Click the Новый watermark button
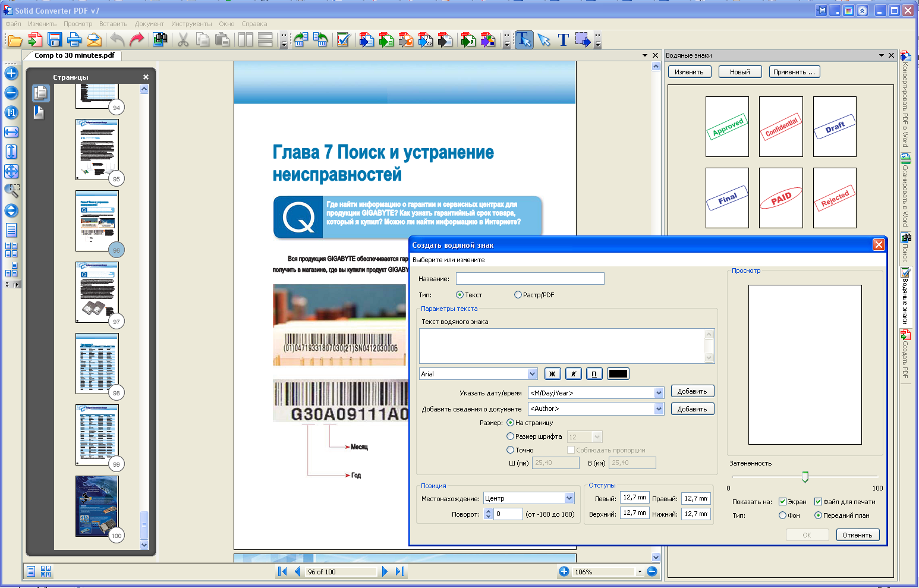Viewport: 919px width, 588px height. click(x=739, y=72)
